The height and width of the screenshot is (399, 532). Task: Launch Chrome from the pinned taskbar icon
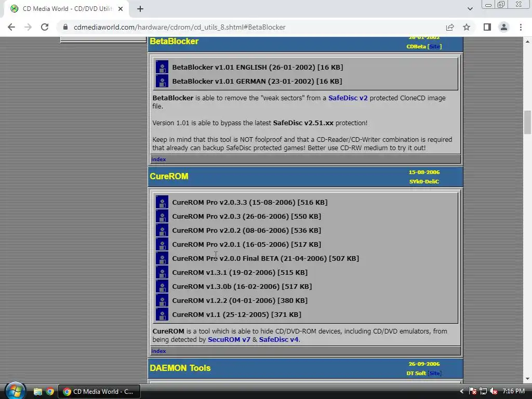[50, 392]
